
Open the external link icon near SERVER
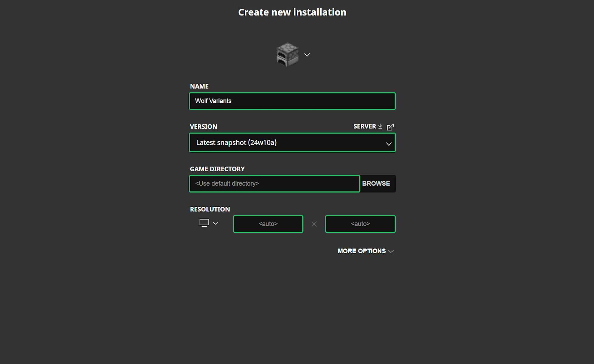tap(390, 127)
